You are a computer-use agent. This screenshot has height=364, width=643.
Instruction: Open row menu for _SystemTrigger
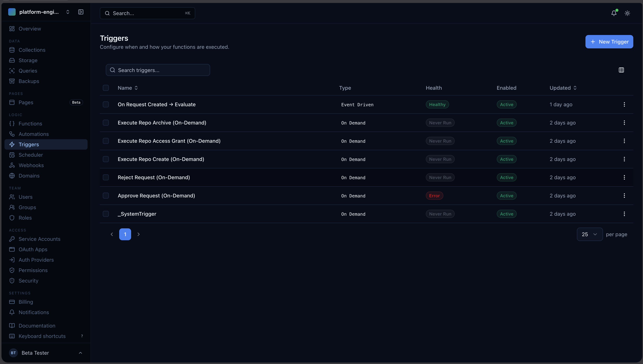pyautogui.click(x=624, y=214)
